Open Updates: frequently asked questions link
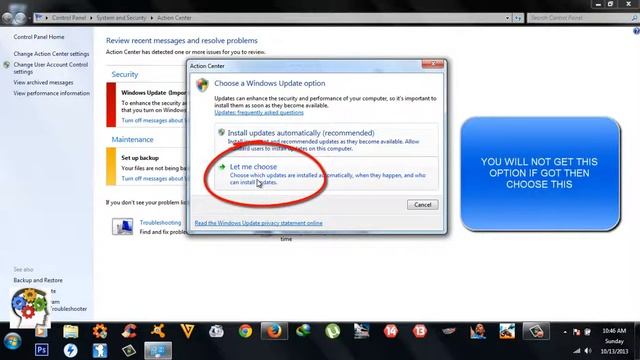The width and height of the screenshot is (640, 360). coord(259,113)
